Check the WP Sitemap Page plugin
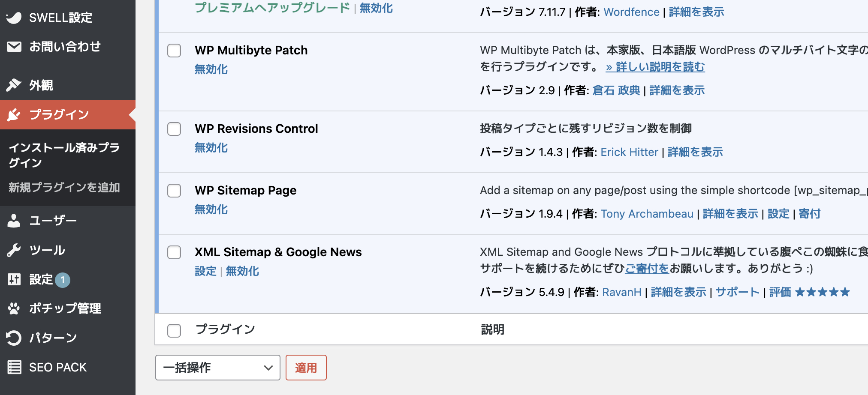868x395 pixels. click(174, 191)
